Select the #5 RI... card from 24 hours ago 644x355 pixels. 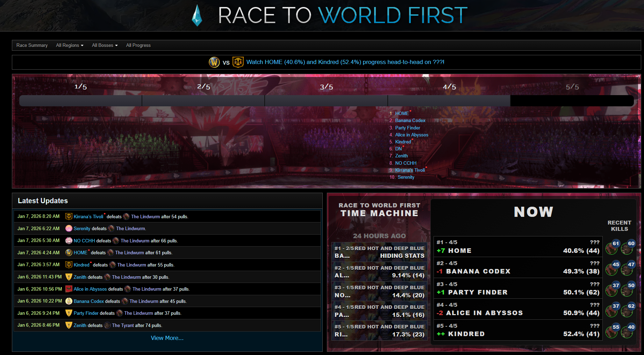point(379,331)
